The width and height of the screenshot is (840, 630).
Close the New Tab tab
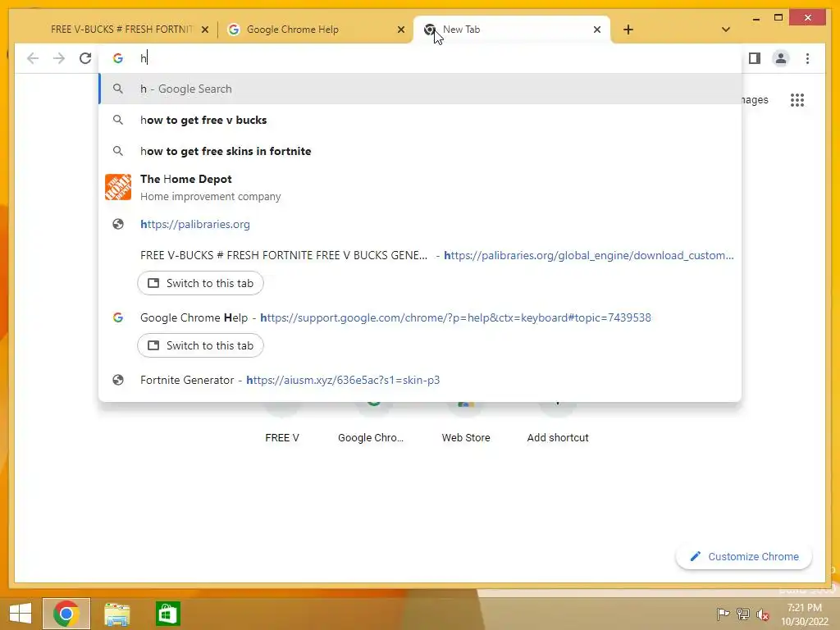(597, 30)
